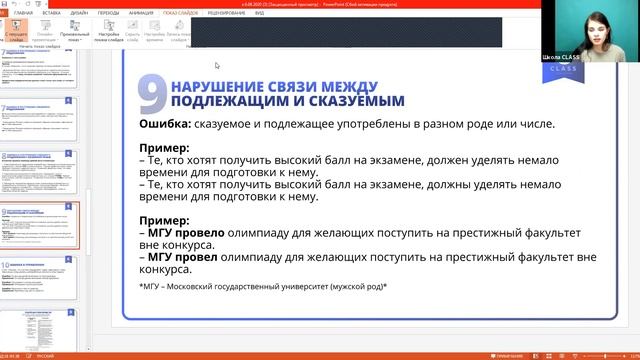Click the spell-check icon in status bar
The image size is (640, 360).
pos(29,356)
